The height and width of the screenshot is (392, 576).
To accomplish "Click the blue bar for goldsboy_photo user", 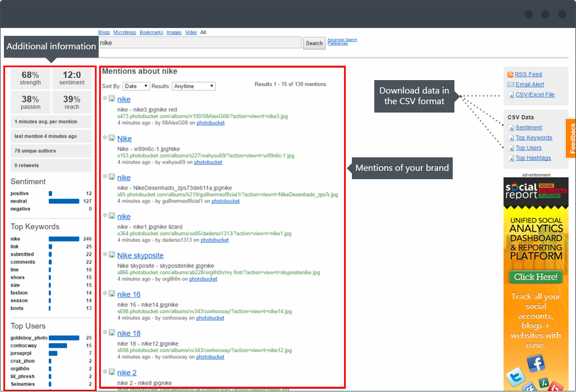I will [64, 338].
